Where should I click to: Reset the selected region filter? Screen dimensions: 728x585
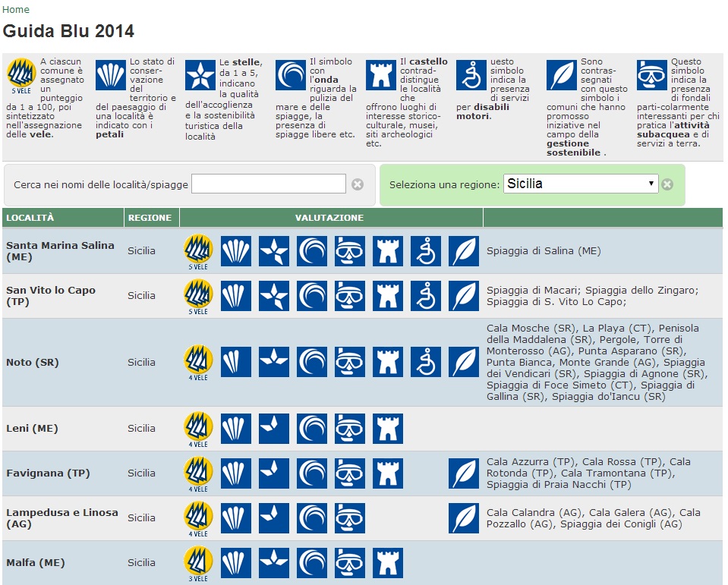(667, 184)
